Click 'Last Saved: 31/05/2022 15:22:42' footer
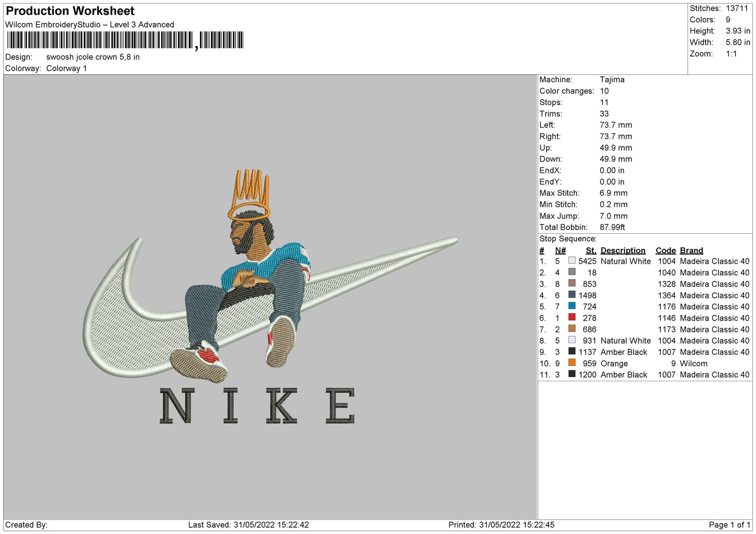The width and height of the screenshot is (756, 534). [249, 525]
